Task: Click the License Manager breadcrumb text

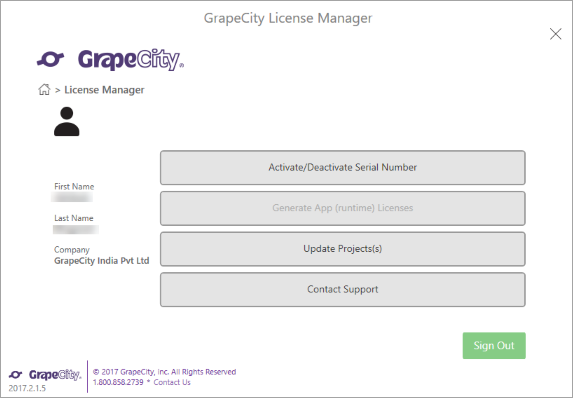Action: point(104,90)
